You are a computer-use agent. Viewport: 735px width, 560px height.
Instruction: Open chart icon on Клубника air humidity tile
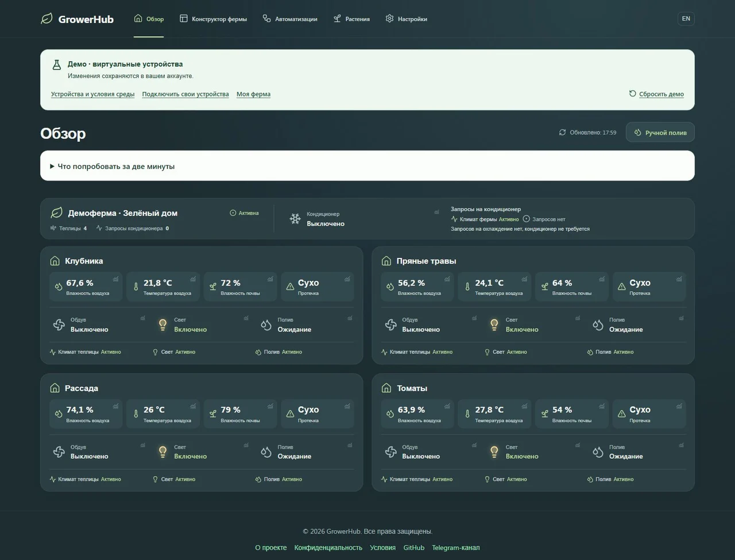[116, 279]
